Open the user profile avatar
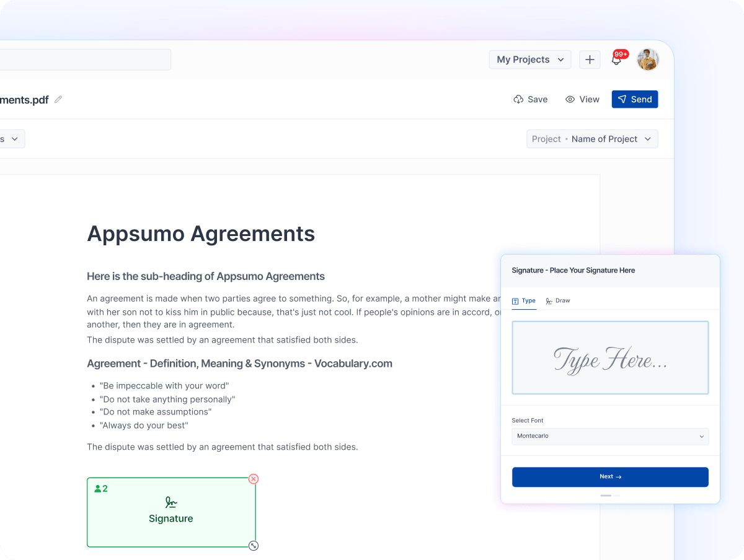744x560 pixels. coord(648,59)
